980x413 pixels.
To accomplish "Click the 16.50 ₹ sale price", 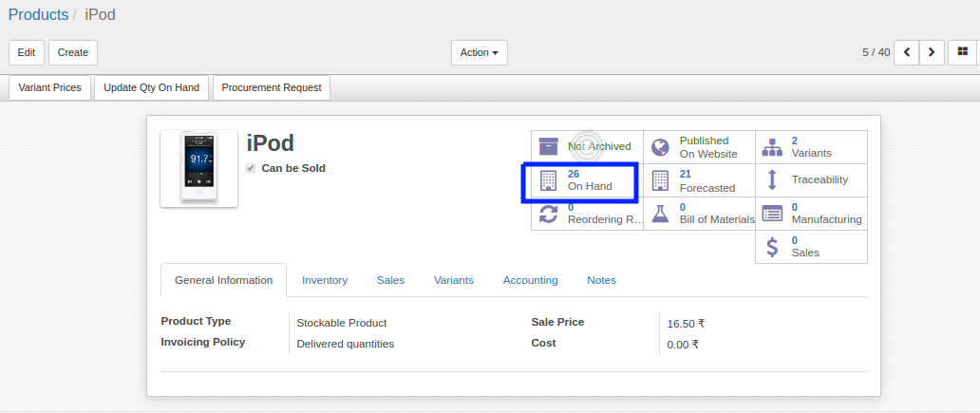I will click(x=686, y=324).
